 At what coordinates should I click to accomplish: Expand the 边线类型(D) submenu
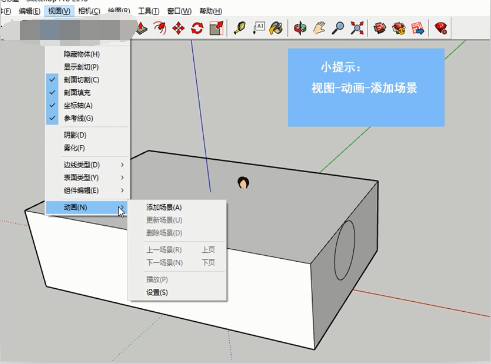pos(88,165)
